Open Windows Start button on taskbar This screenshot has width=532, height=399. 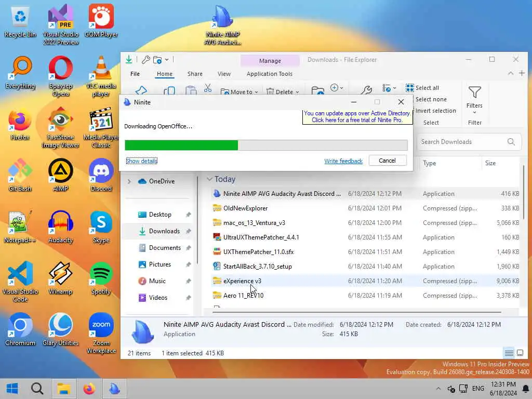[12, 389]
